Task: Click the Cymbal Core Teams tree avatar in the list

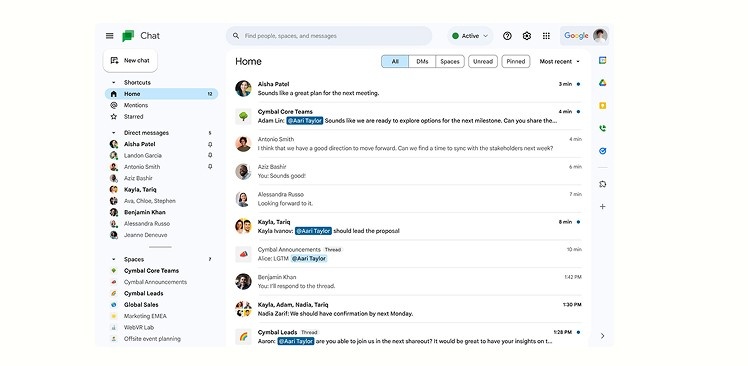Action: coord(243,116)
